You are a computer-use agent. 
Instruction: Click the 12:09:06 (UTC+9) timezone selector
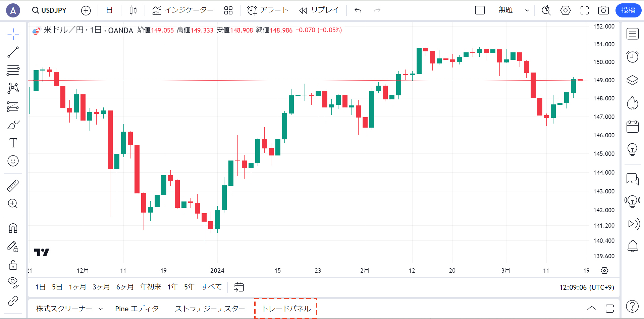(587, 287)
